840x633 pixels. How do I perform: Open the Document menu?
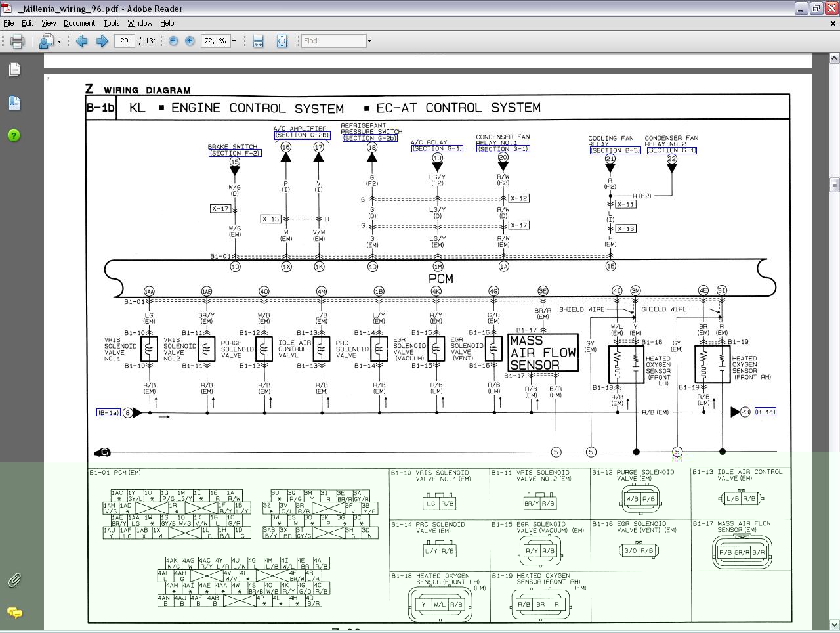tap(79, 23)
